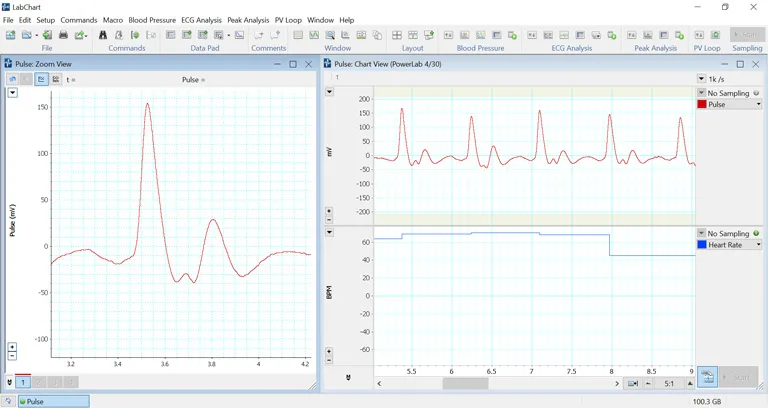Click the first Data Pad toolbar icon
This screenshot has width=768, height=408.
coord(171,35)
